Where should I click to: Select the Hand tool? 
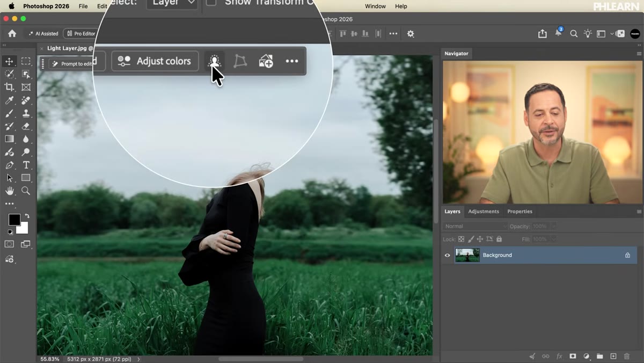click(9, 191)
